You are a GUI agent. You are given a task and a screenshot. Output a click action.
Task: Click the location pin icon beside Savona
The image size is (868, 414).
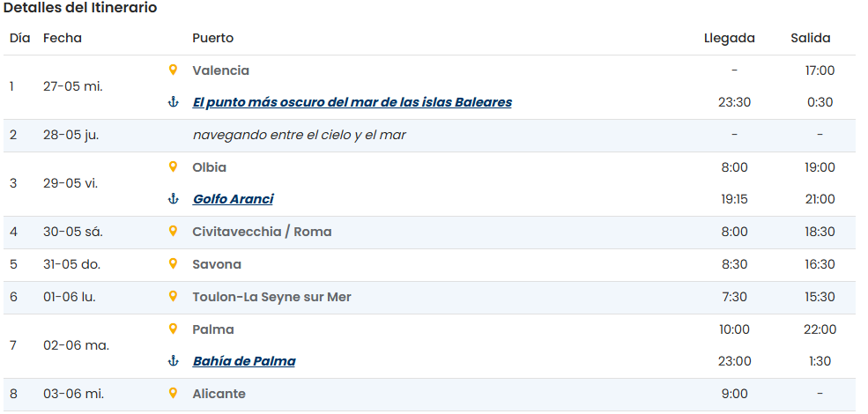[173, 263]
